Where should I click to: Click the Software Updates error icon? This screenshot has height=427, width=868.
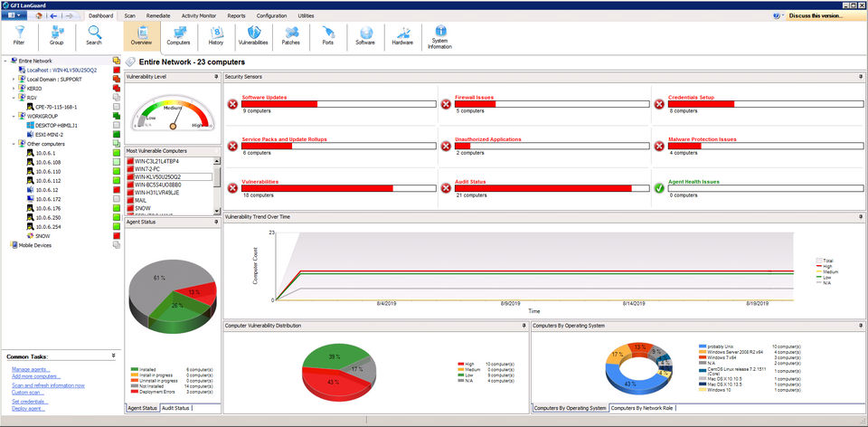click(232, 105)
